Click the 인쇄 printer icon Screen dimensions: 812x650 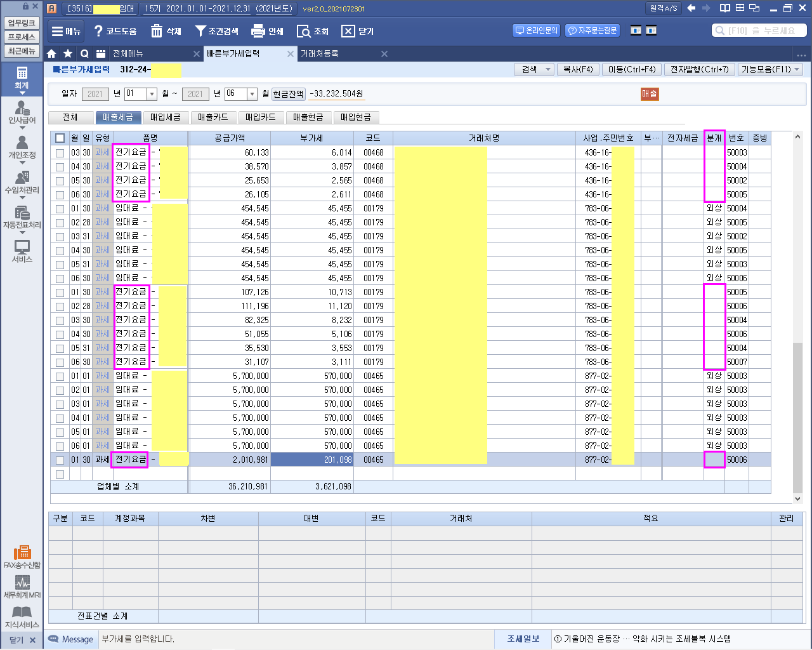pyautogui.click(x=258, y=31)
